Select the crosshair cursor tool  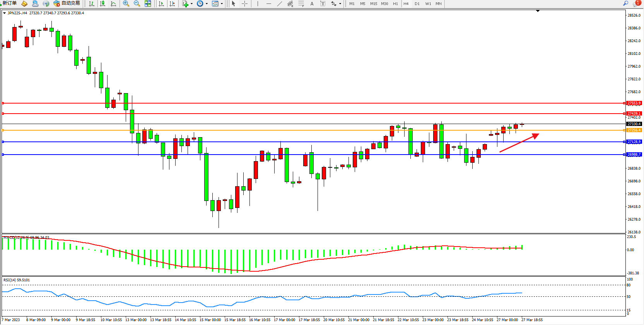coord(245,3)
